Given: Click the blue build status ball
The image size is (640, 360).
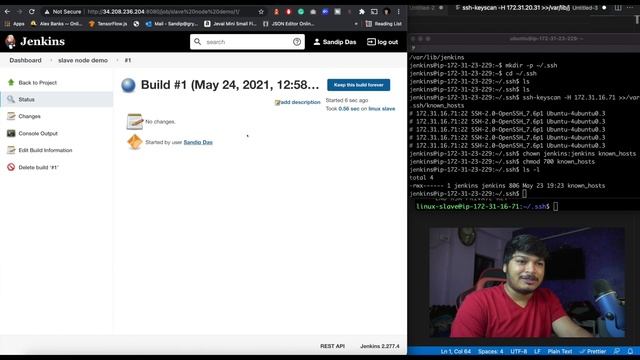Looking at the screenshot, I should 128,85.
